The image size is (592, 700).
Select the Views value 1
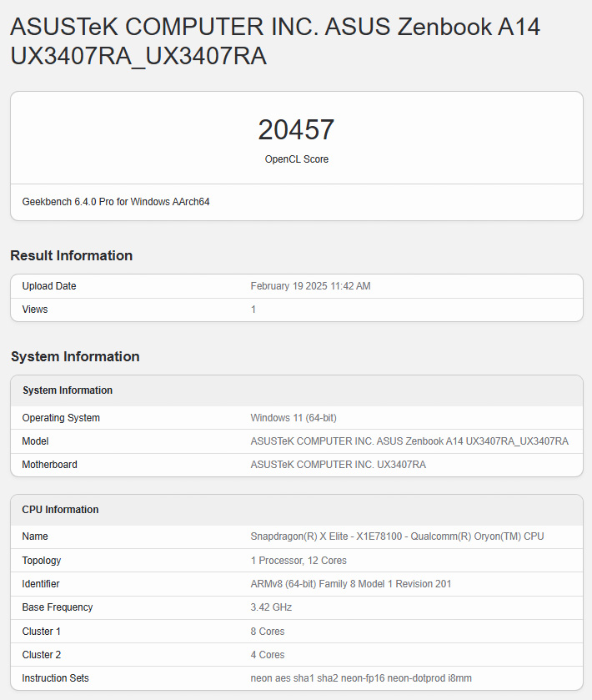coord(253,310)
